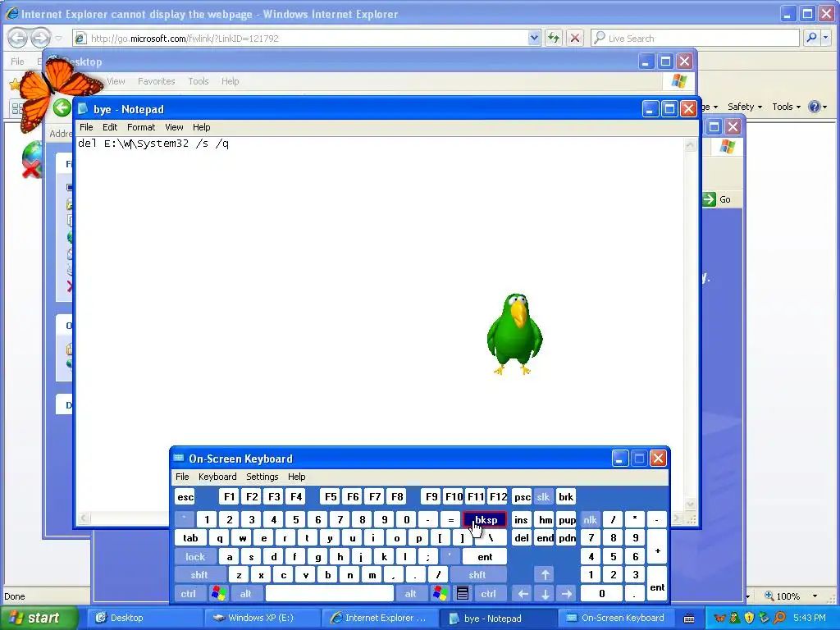This screenshot has height=630, width=840.
Task: Click the tab key
Action: click(x=190, y=538)
